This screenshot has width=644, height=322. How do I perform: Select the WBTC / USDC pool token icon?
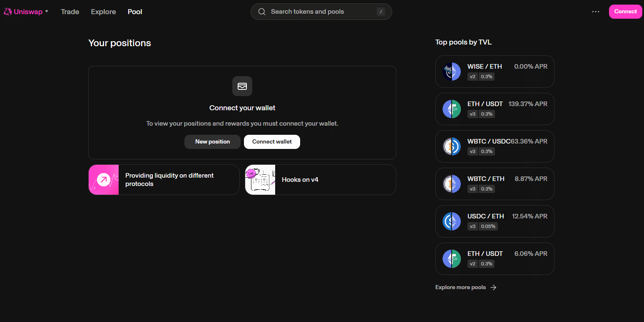452,146
